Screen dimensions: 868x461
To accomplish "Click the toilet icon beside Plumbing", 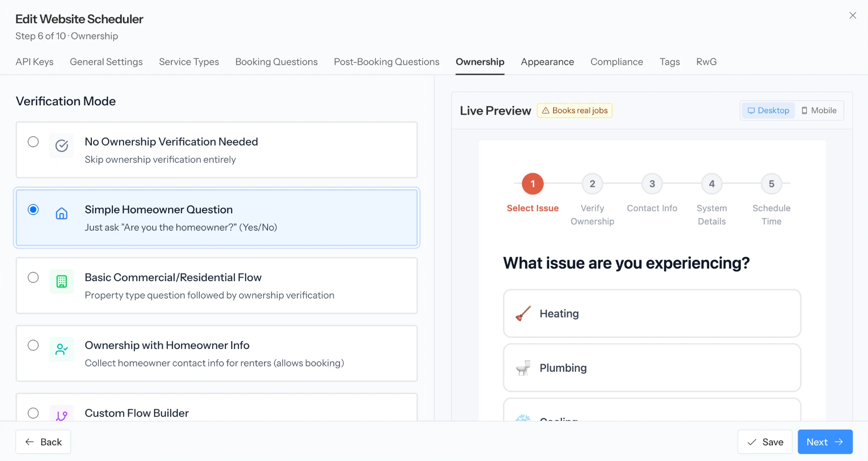I will coord(523,368).
